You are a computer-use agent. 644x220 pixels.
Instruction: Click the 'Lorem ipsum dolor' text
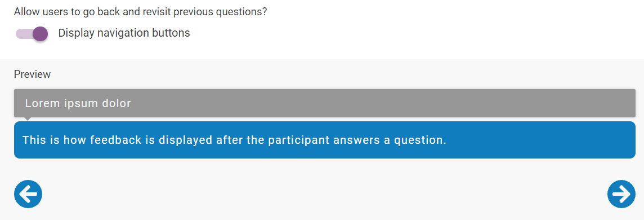78,104
